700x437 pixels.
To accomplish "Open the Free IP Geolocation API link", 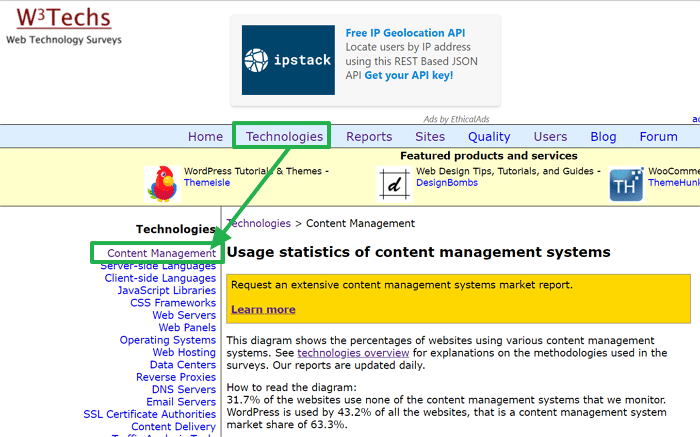I will point(405,33).
